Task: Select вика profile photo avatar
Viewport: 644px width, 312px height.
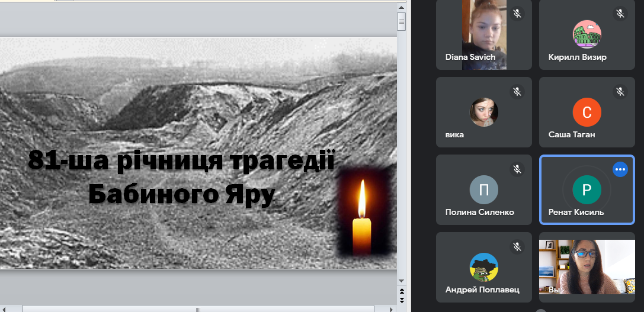Action: point(484,112)
